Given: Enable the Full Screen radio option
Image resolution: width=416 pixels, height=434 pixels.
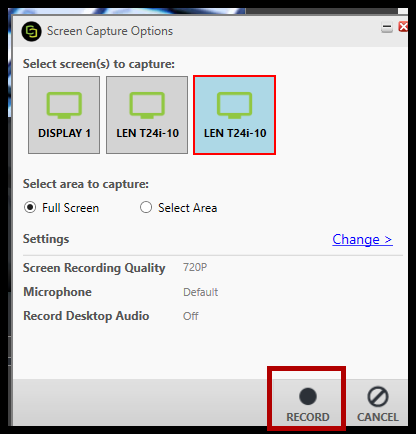Looking at the screenshot, I should pos(30,207).
